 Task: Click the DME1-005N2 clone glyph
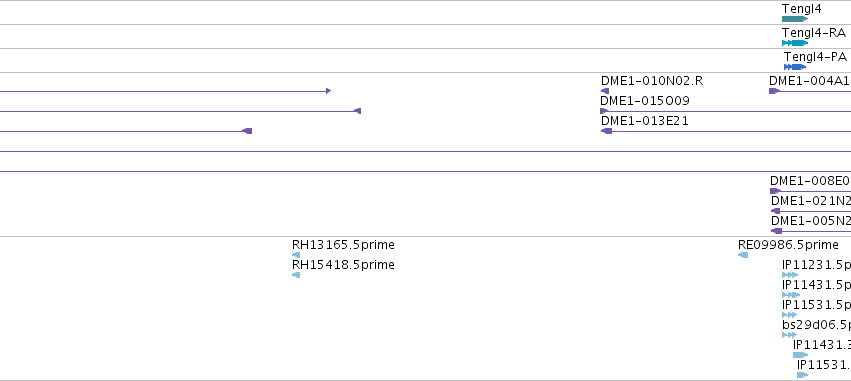coord(777,231)
